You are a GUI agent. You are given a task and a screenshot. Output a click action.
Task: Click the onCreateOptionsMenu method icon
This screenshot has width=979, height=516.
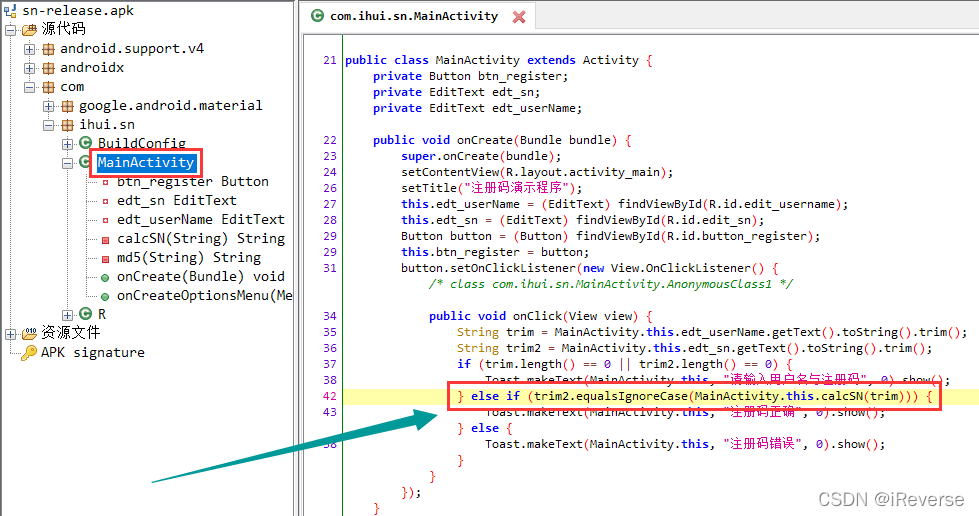pyautogui.click(x=106, y=297)
